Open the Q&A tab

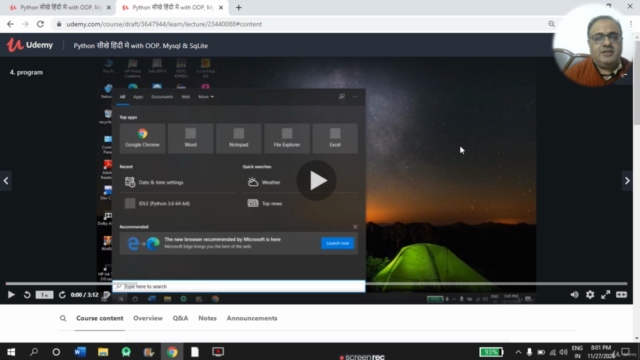(180, 318)
